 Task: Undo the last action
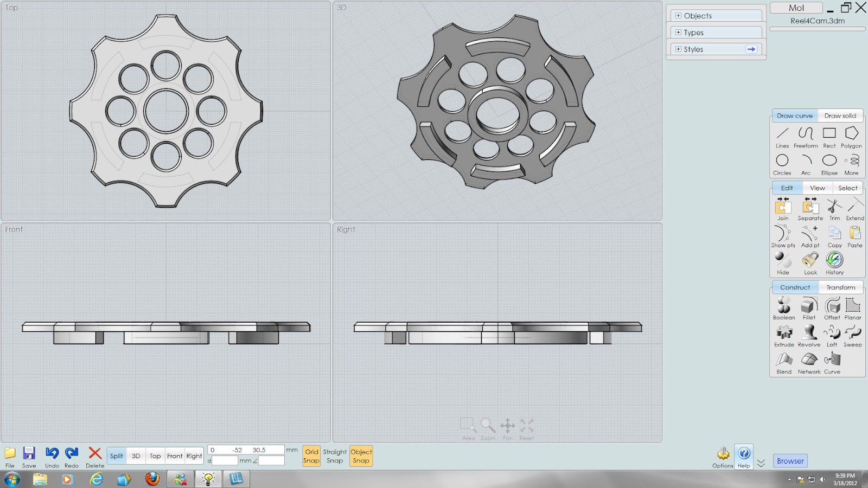[x=52, y=457]
